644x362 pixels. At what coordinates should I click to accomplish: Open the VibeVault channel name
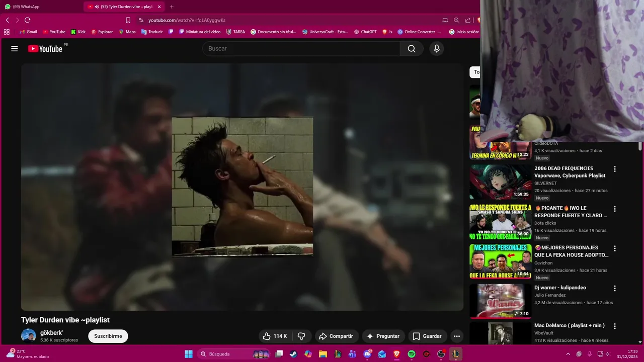click(544, 333)
